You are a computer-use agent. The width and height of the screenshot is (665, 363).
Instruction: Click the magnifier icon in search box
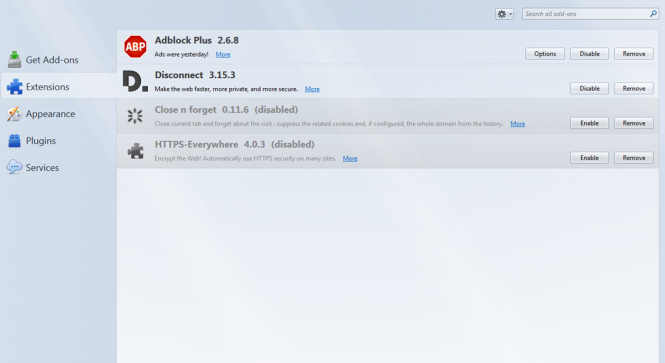coord(653,14)
